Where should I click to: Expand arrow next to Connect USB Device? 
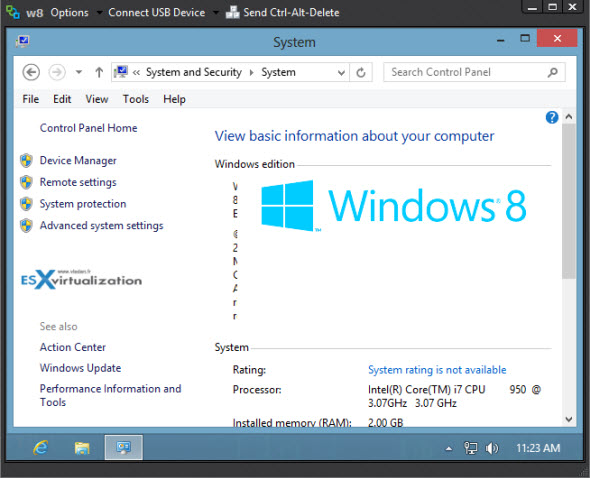[216, 13]
